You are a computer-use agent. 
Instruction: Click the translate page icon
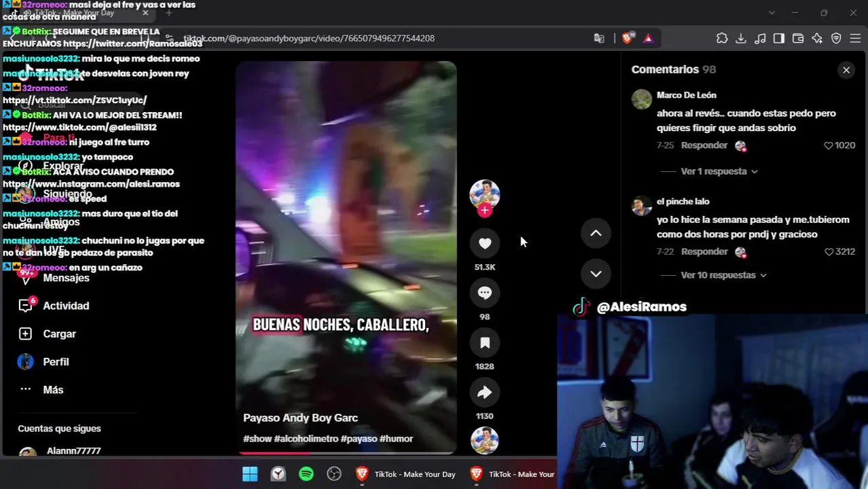[x=599, y=38]
